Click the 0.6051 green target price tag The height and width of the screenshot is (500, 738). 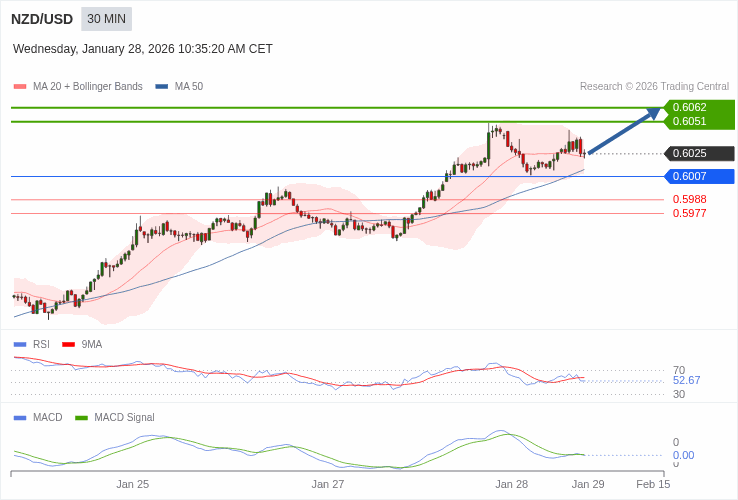tap(698, 121)
